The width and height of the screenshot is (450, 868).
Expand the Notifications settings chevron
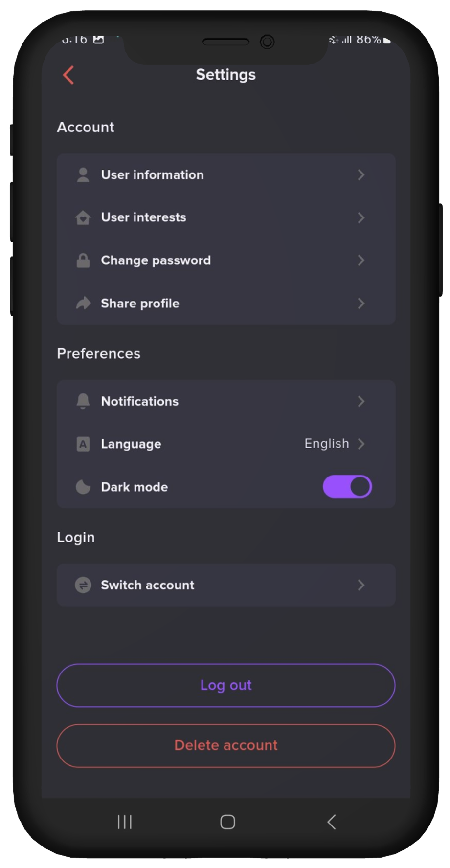tap(361, 401)
